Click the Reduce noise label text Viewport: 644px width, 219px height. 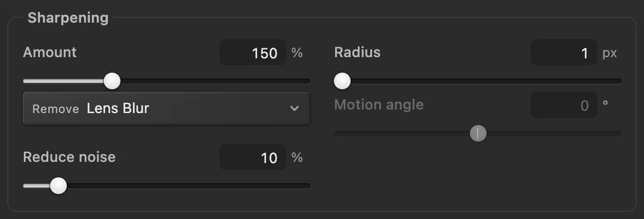(69, 157)
